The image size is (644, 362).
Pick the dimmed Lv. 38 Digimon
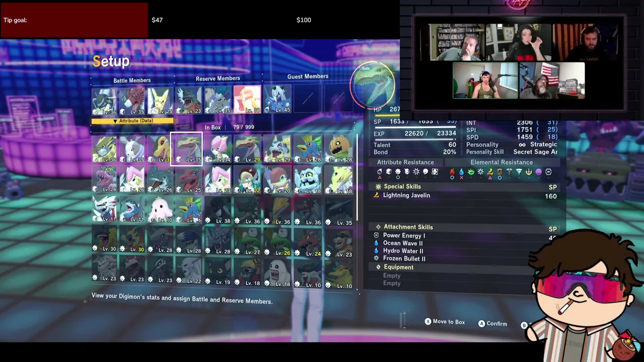click(218, 211)
